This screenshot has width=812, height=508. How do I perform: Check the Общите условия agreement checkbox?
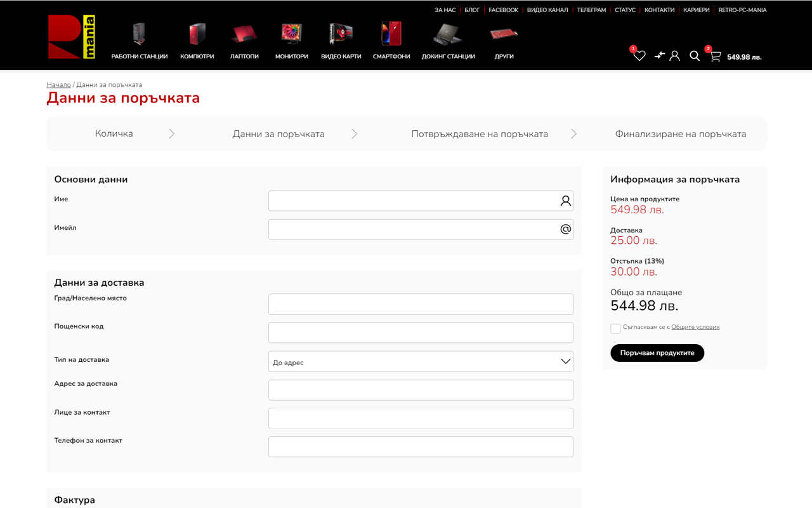click(x=615, y=328)
